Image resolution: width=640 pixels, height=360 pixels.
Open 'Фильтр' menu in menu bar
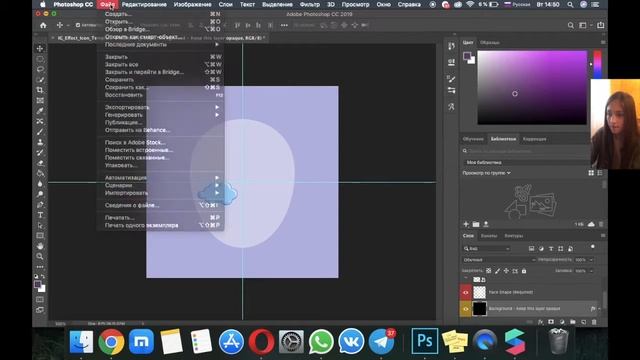(310, 4)
